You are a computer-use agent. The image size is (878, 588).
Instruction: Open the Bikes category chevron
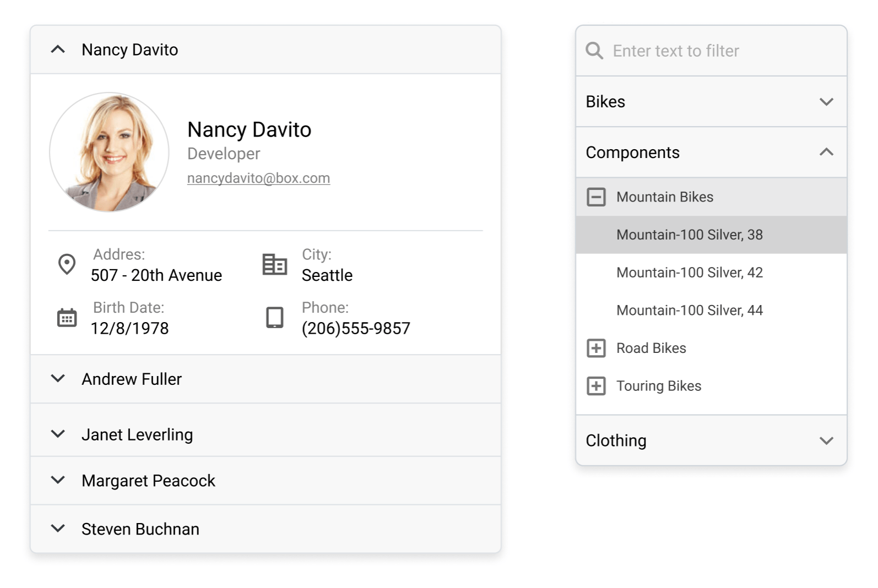coord(826,102)
